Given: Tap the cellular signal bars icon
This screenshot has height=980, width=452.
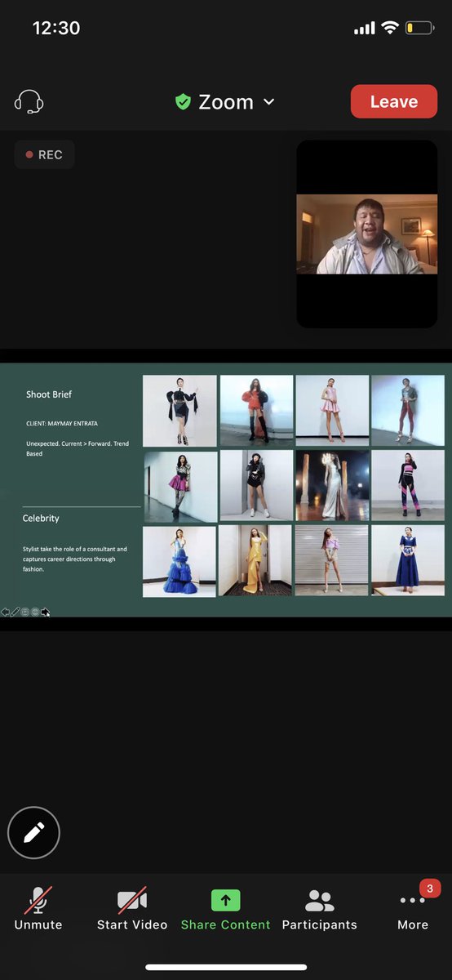Looking at the screenshot, I should click(x=364, y=29).
